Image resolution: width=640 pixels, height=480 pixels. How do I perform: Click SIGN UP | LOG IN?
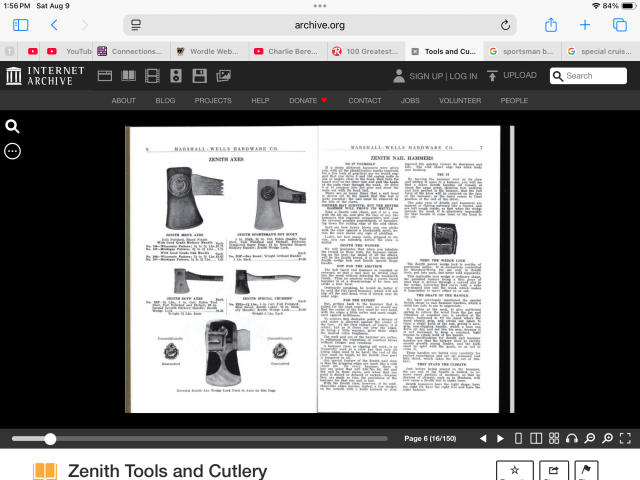[443, 76]
